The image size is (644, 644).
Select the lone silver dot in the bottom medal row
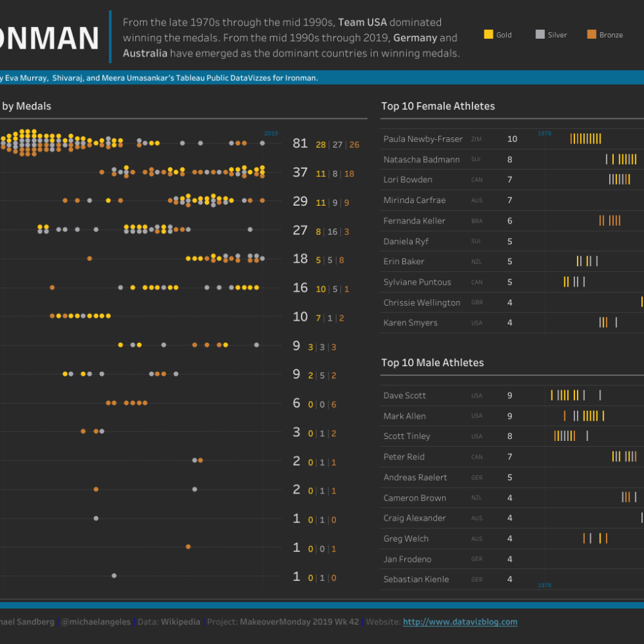tap(114, 576)
